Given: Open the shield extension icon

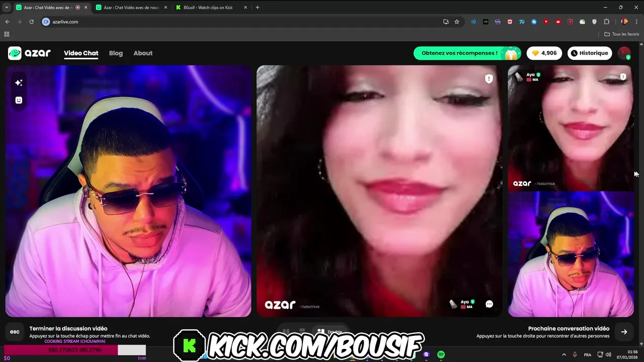Looking at the screenshot, I should (x=594, y=22).
